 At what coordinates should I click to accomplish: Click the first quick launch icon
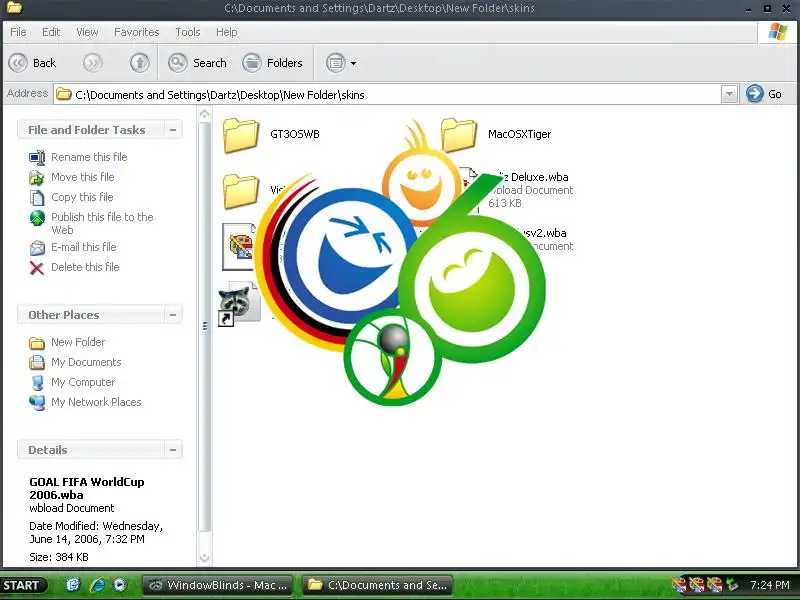(x=73, y=585)
